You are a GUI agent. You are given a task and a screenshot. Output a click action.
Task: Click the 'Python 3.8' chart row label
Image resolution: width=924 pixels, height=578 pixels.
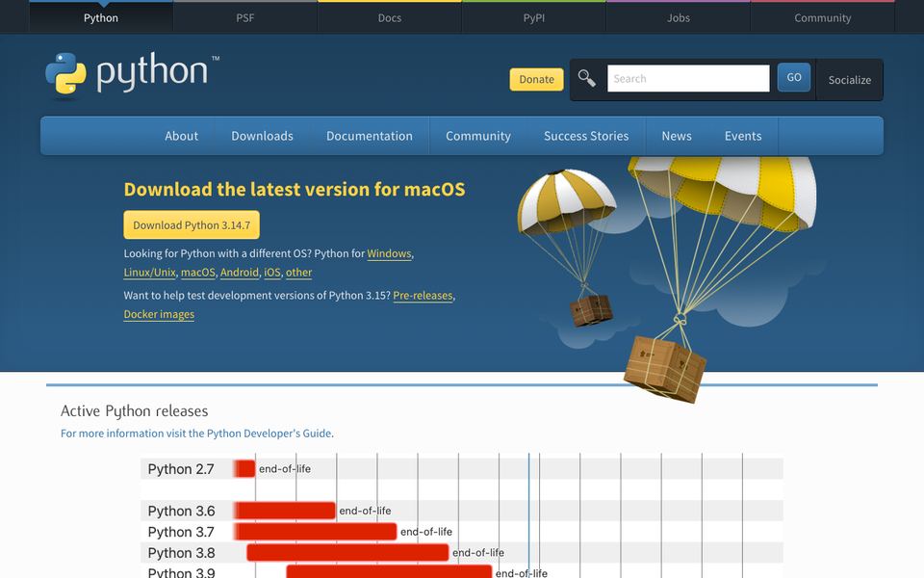click(x=182, y=553)
